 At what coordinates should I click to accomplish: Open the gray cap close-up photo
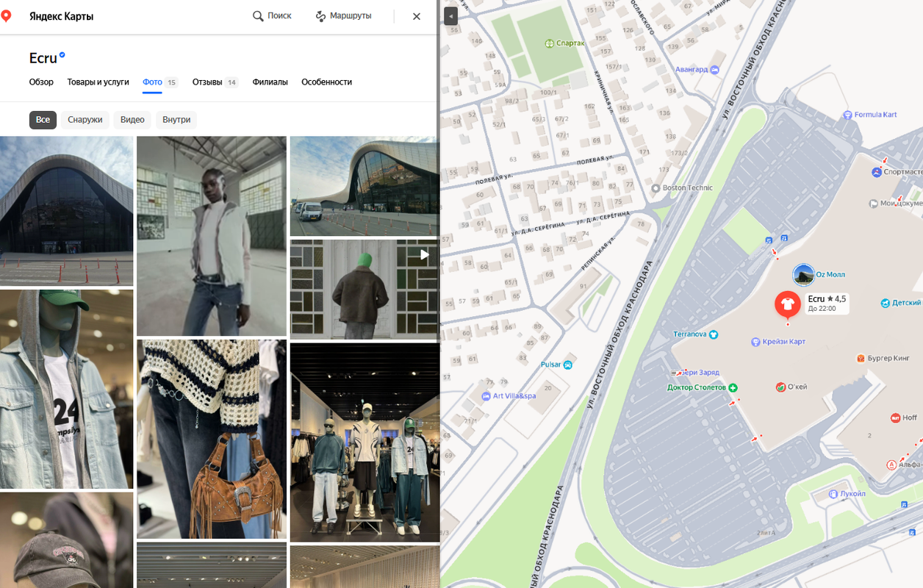click(x=67, y=540)
